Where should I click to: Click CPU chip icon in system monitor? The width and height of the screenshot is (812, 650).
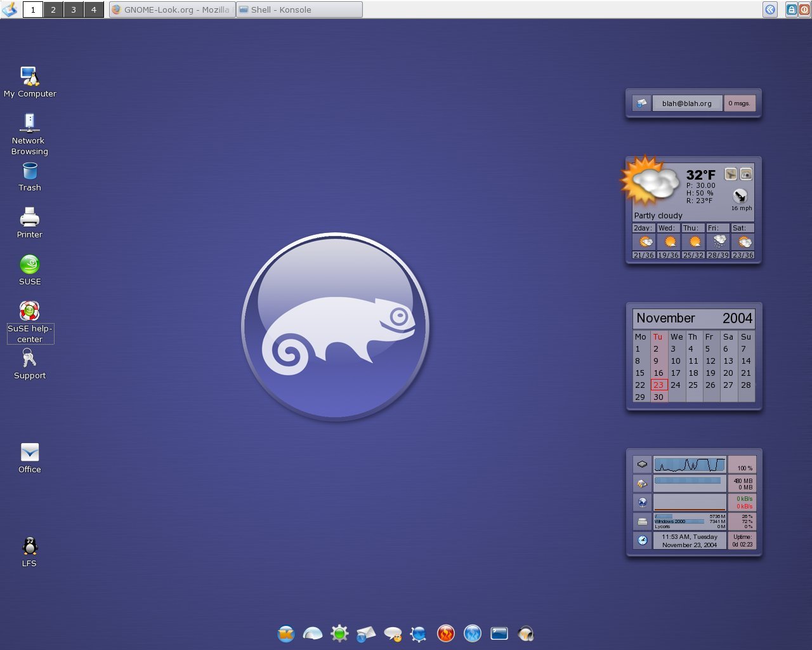(642, 464)
